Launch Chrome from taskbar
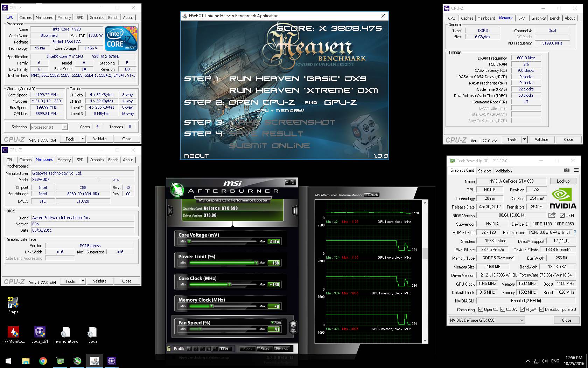The width and height of the screenshot is (588, 368). tap(43, 361)
